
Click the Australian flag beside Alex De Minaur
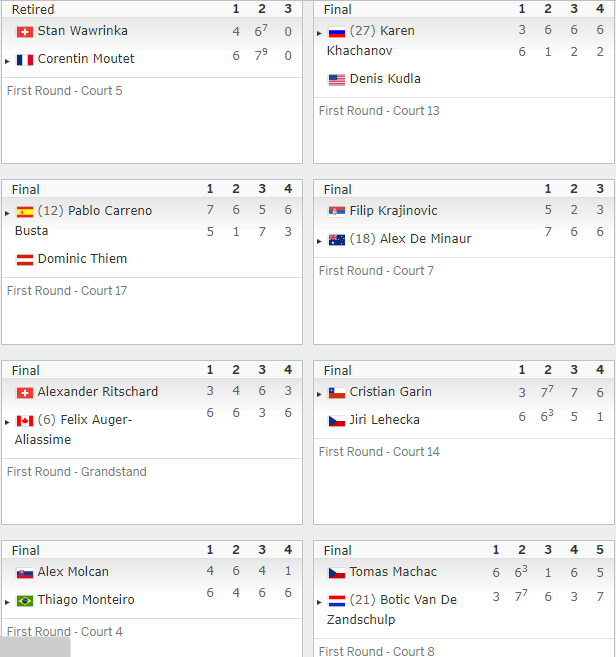336,240
